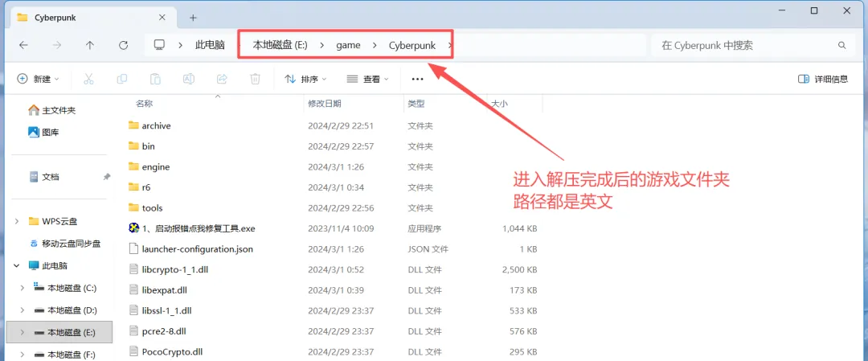
Task: Click the Paste clipboard icon
Action: pyautogui.click(x=156, y=79)
